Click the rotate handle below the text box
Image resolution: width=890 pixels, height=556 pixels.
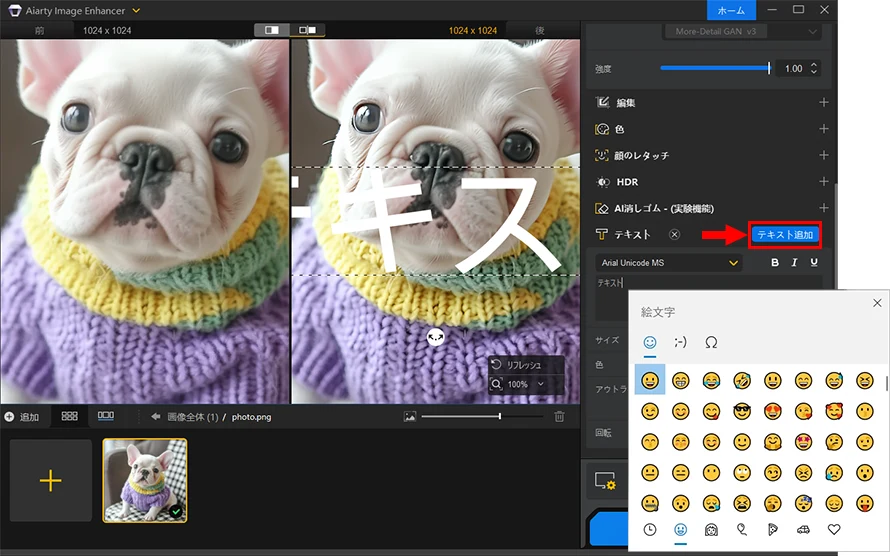(x=435, y=337)
